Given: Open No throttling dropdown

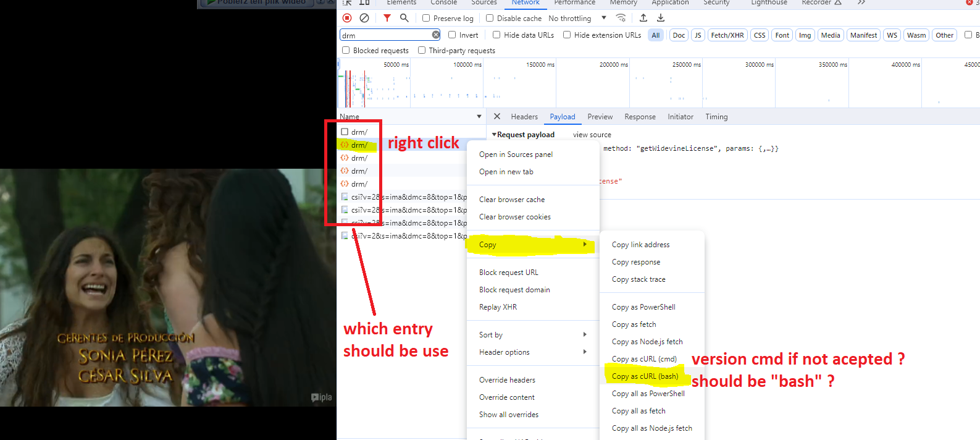Looking at the screenshot, I should click(x=577, y=19).
